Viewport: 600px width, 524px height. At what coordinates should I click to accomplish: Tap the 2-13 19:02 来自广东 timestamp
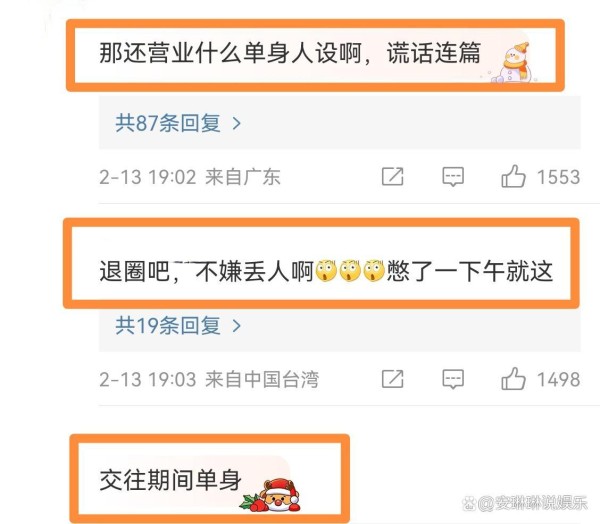(190, 177)
